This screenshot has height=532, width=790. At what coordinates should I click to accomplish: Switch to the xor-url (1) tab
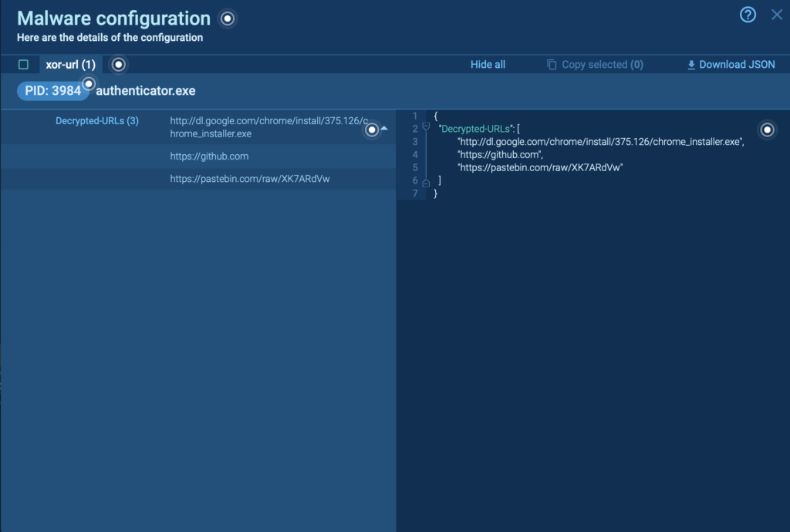(70, 65)
